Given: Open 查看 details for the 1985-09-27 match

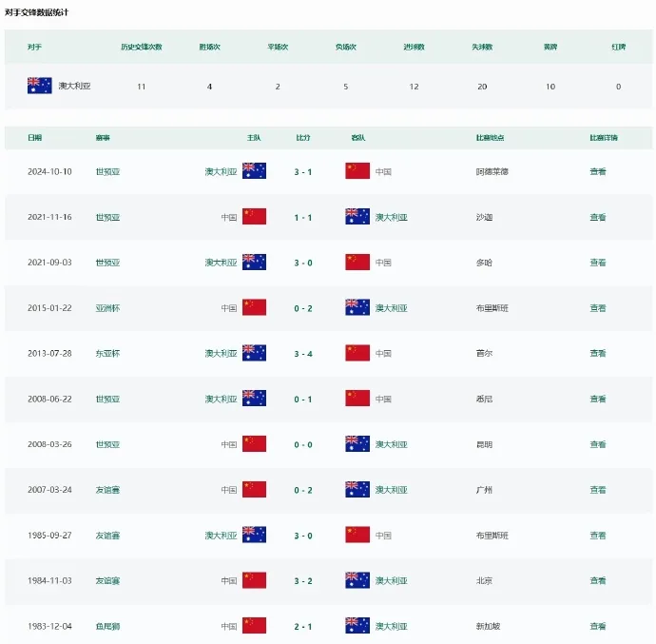Looking at the screenshot, I should coord(598,536).
